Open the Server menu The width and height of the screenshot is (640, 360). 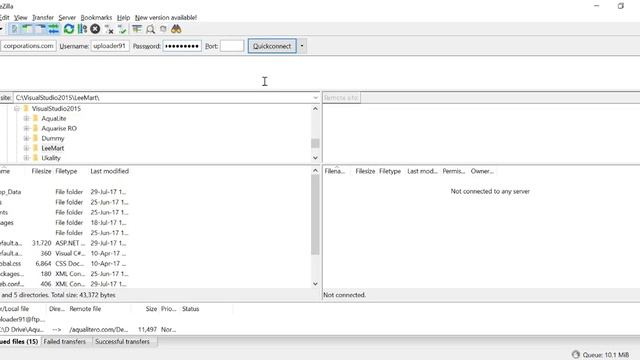[67, 18]
